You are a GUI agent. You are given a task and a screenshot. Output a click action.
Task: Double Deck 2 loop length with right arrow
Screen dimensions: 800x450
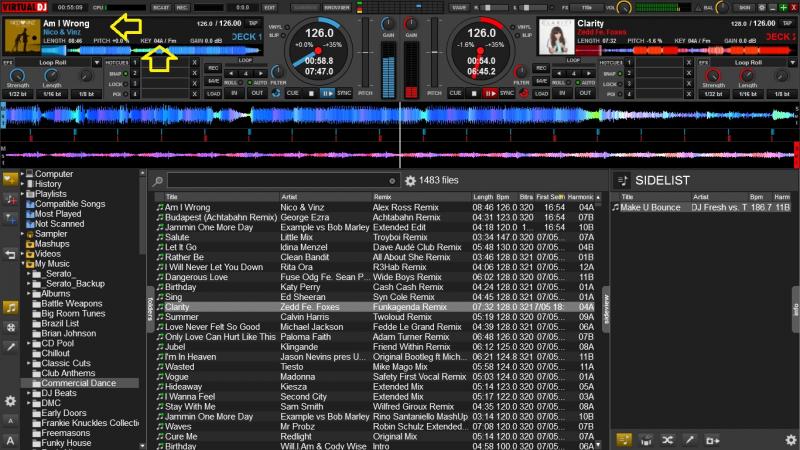589,73
